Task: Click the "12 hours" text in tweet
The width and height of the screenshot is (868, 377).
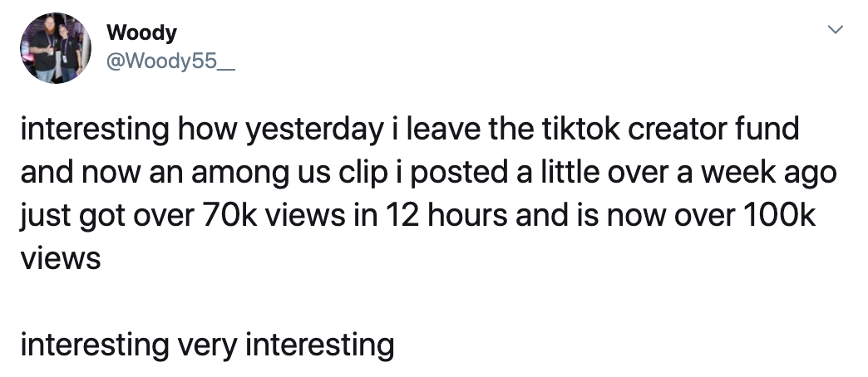Action: point(446,216)
